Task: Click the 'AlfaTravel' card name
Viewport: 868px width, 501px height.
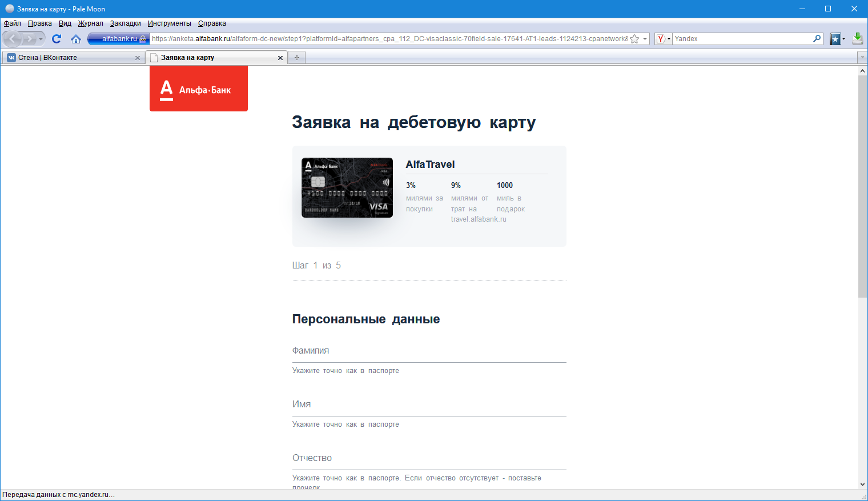Action: point(430,165)
